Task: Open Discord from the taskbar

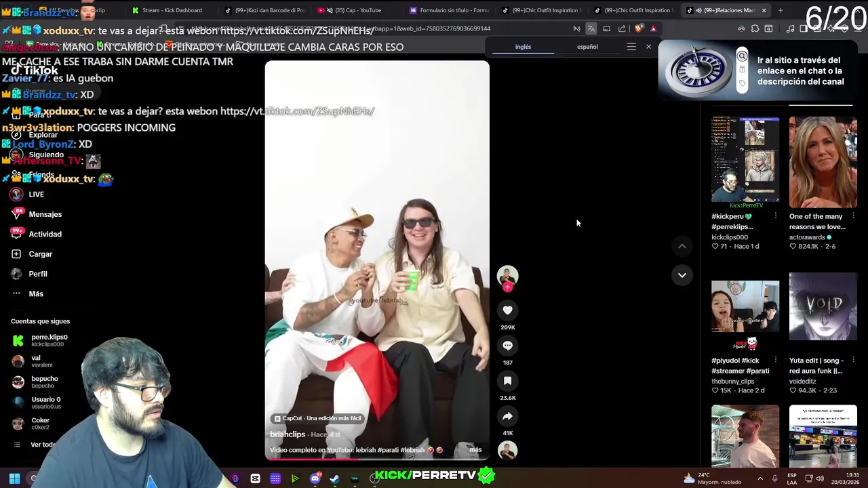Action: click(x=315, y=479)
